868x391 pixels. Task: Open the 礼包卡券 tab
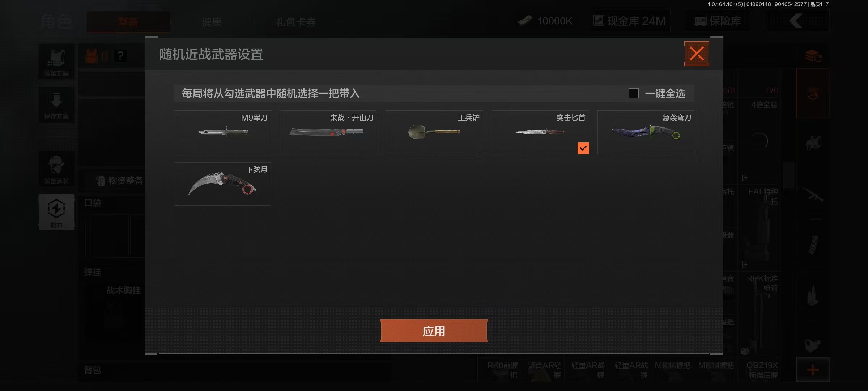coord(296,22)
